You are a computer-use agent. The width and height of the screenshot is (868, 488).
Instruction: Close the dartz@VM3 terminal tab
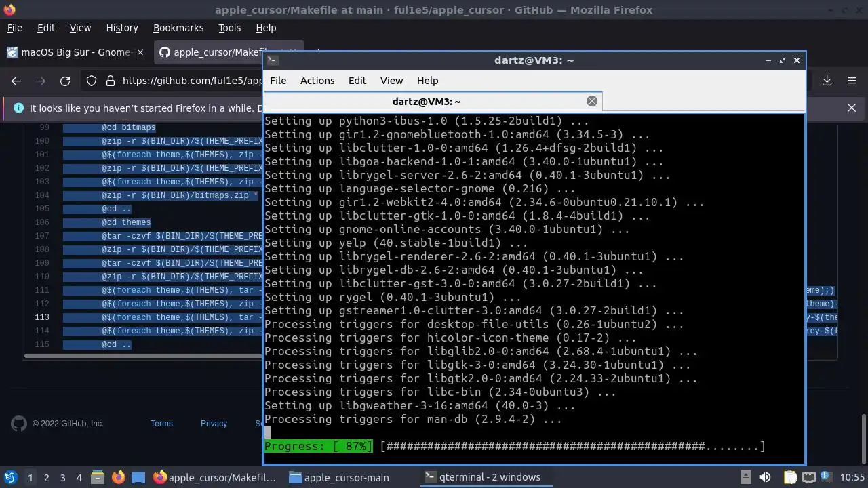click(592, 101)
